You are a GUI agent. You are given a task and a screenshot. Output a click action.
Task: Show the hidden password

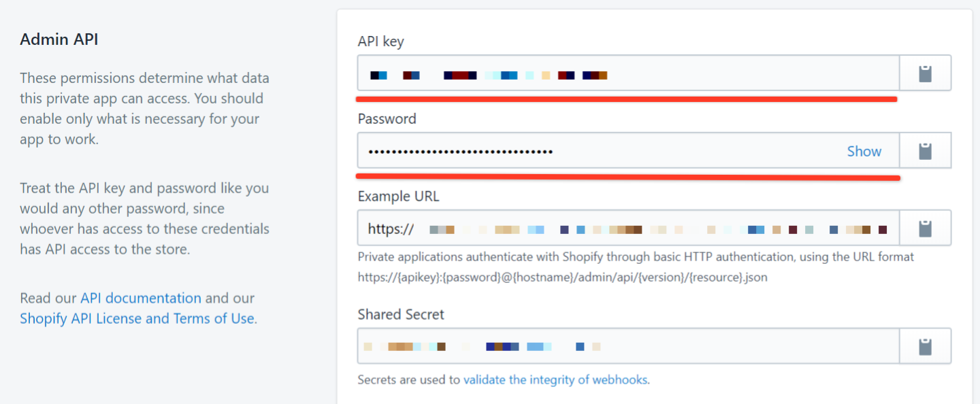click(x=864, y=151)
